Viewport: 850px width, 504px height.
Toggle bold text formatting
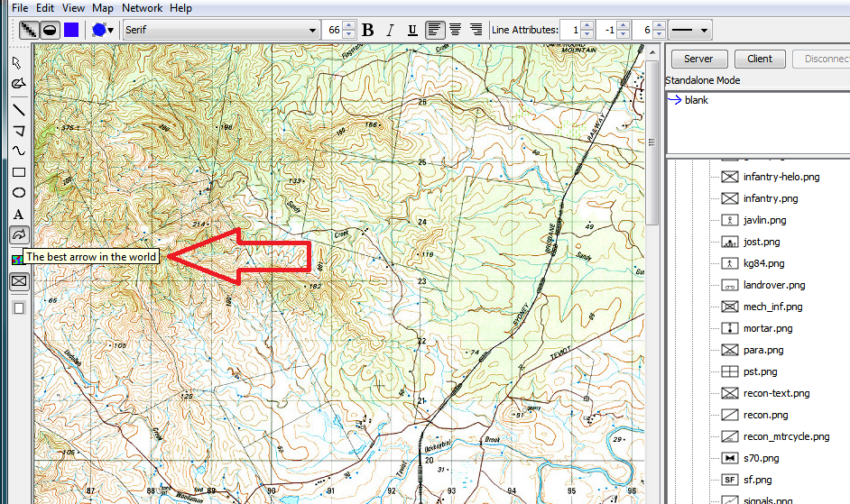[x=367, y=30]
